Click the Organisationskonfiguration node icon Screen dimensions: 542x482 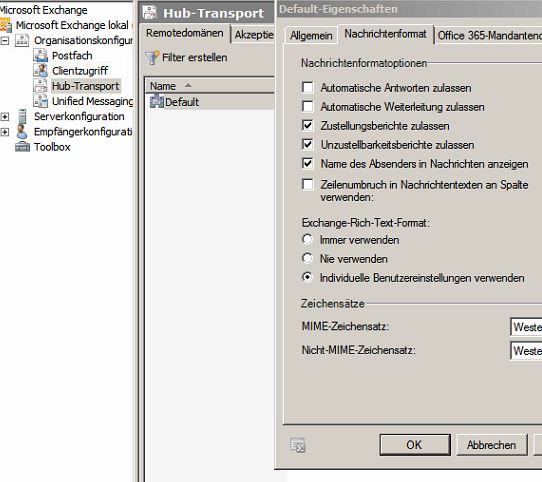tap(22, 40)
